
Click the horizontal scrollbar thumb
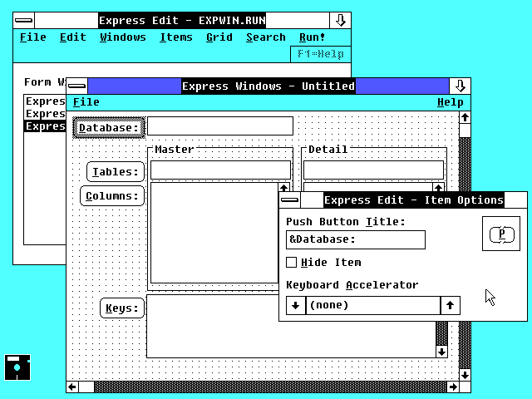point(86,387)
